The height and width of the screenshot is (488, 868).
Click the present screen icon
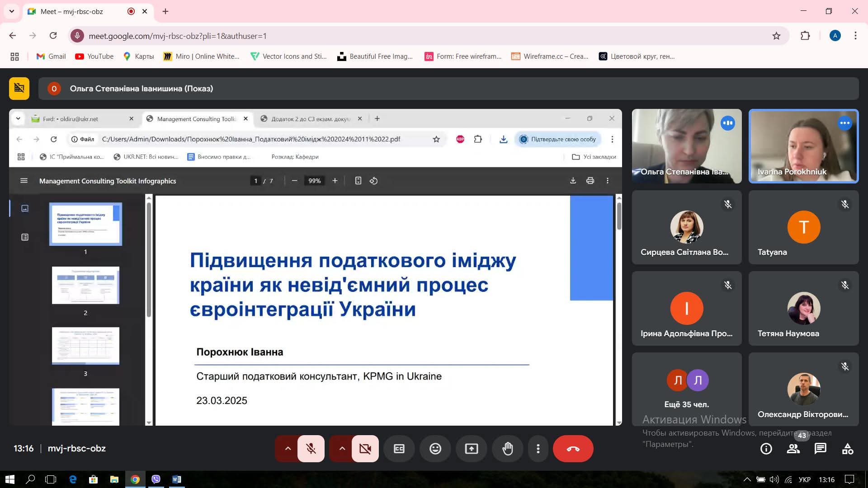(x=472, y=449)
